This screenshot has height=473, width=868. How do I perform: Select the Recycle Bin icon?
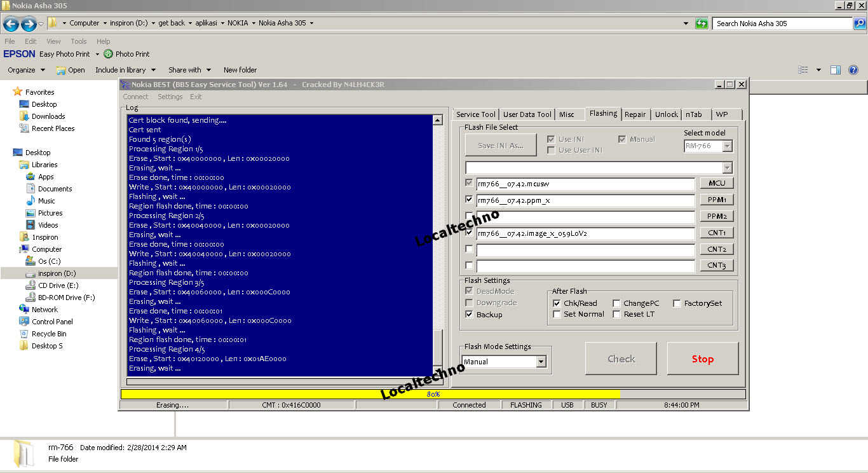pyautogui.click(x=24, y=334)
